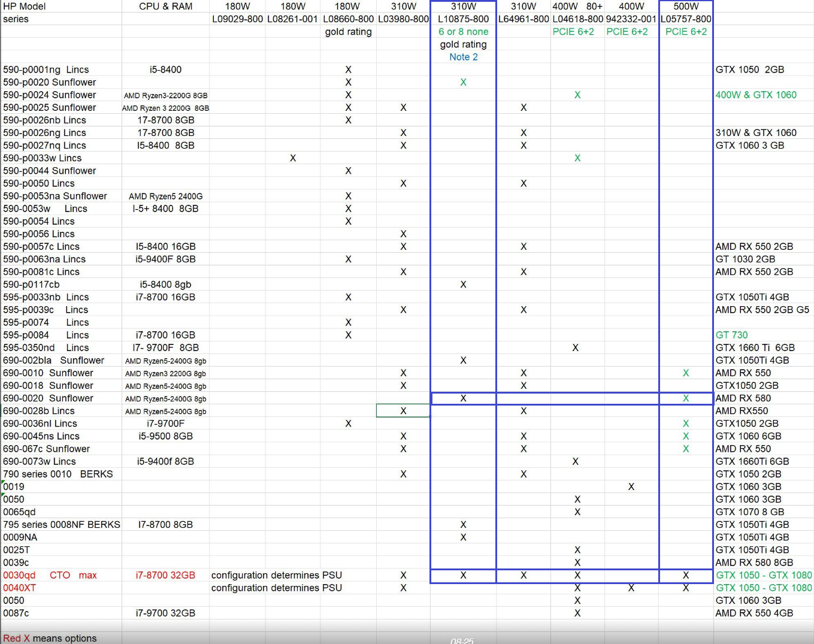Select the 'AMD RX 550 2GB G5' cell
Image resolution: width=814 pixels, height=644 pixels.
(x=762, y=310)
